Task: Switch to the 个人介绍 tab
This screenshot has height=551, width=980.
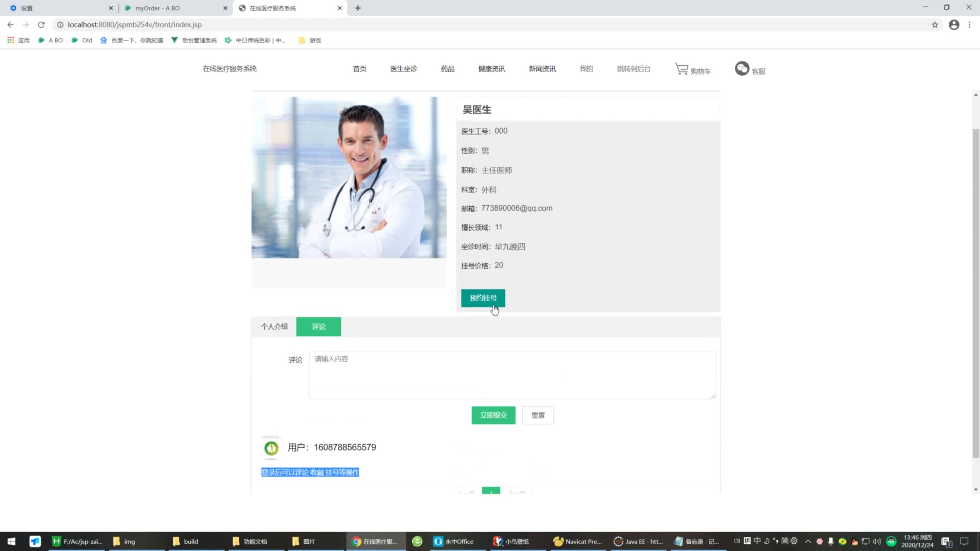Action: [274, 327]
